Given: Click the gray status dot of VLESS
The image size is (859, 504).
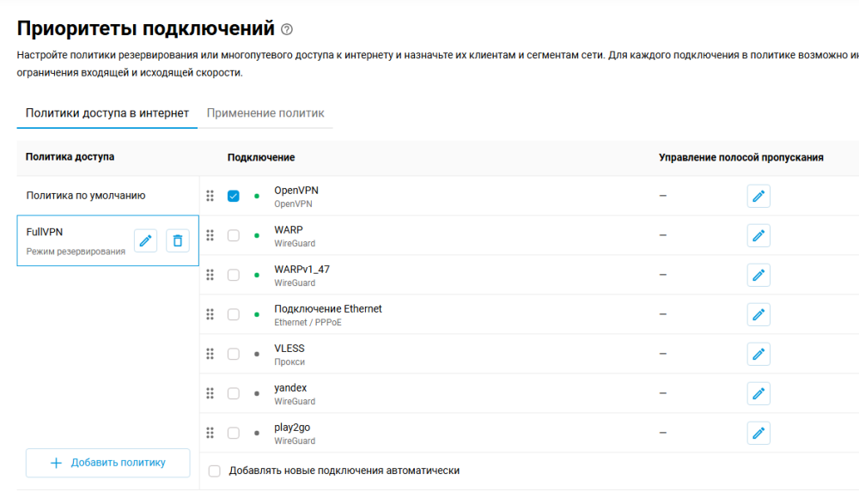Looking at the screenshot, I should coord(256,354).
